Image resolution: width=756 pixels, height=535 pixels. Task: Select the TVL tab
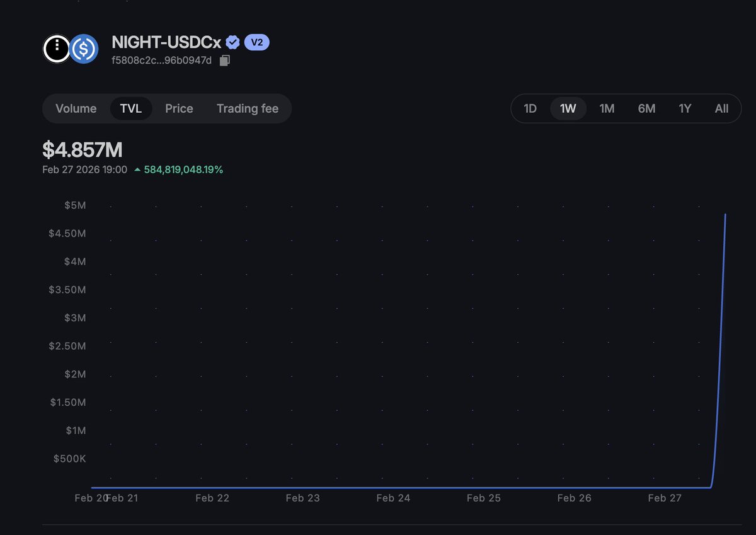[131, 108]
